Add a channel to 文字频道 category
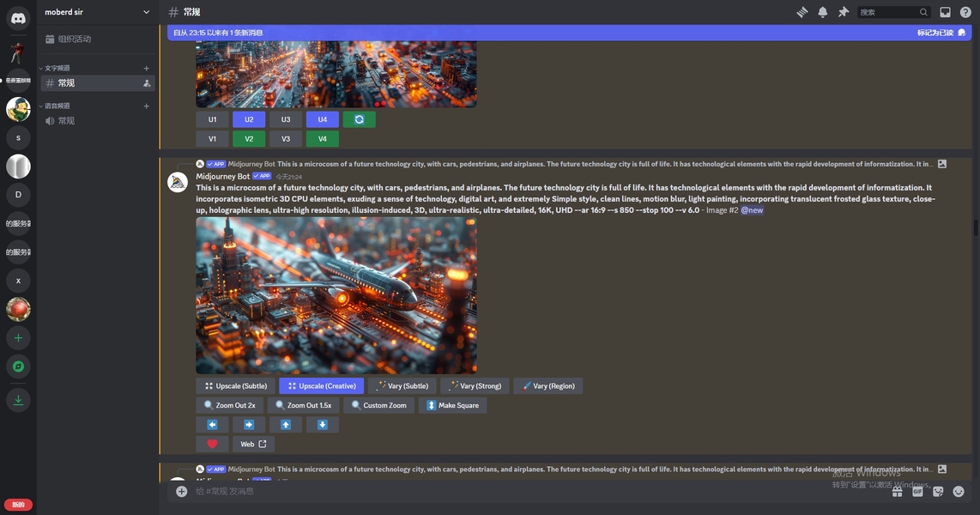Image resolution: width=980 pixels, height=515 pixels. 146,68
